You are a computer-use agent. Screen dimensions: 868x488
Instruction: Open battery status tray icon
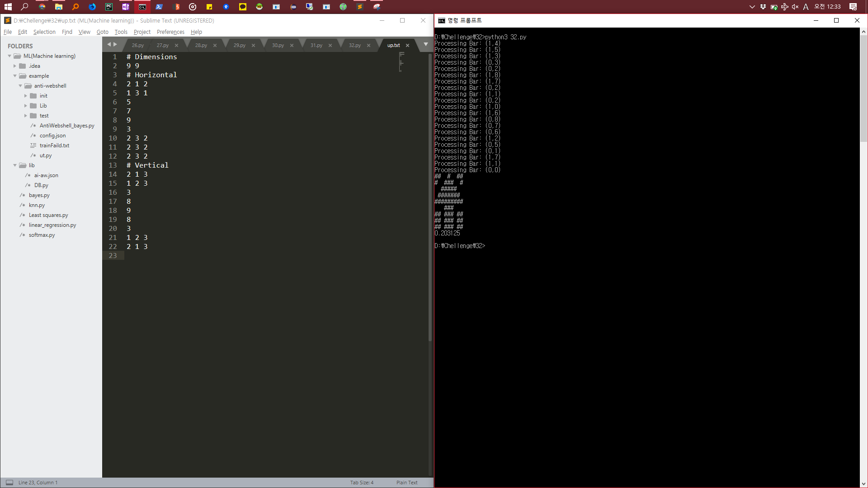click(774, 7)
